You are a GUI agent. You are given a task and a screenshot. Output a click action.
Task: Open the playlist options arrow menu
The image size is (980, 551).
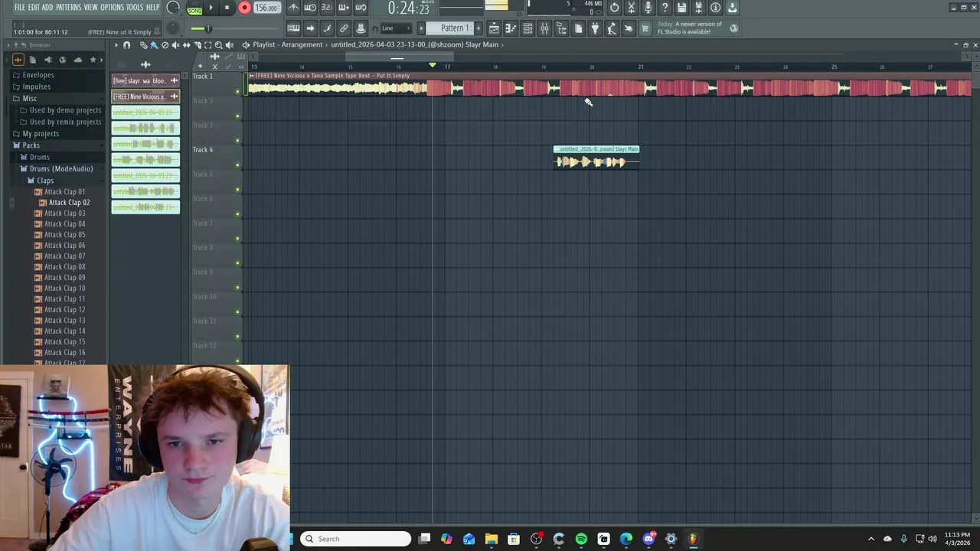[x=116, y=45]
